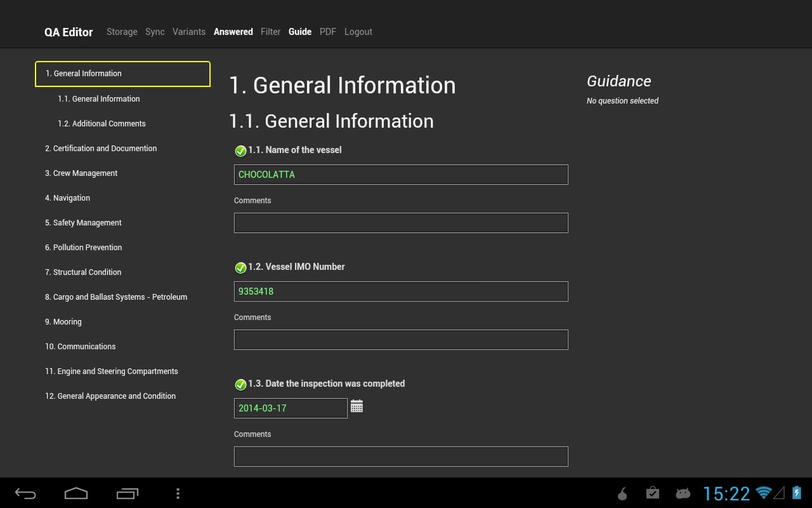Select question 1.3. Date the inspection was completed
The height and width of the screenshot is (508, 812).
pos(326,384)
